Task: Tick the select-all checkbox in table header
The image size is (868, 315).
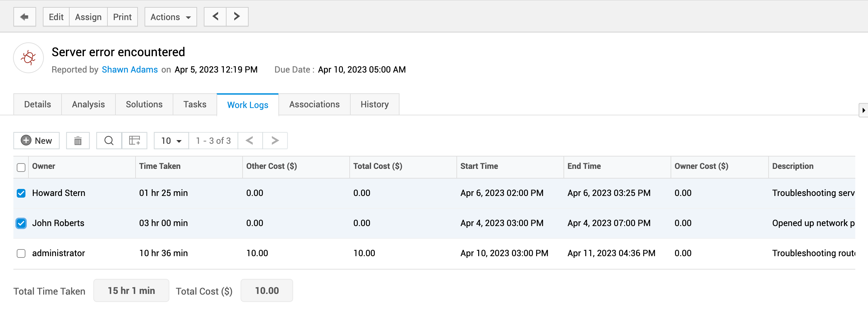Action: [21, 168]
